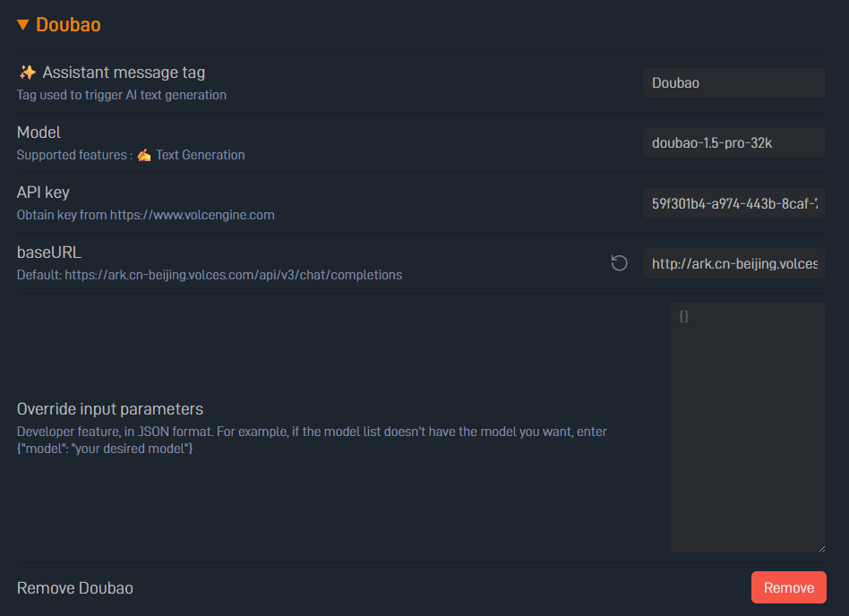Click into the API key input

(733, 203)
